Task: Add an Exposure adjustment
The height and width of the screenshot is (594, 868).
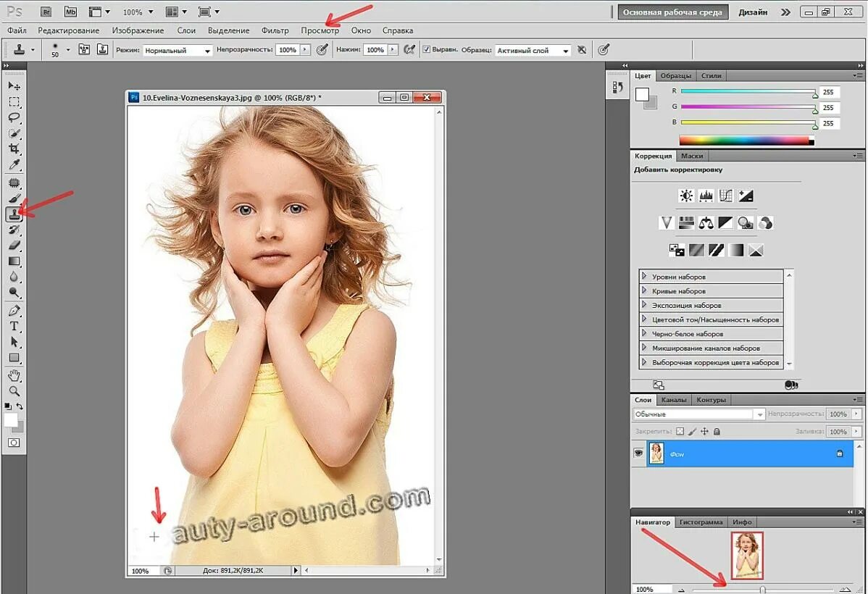Action: tap(746, 196)
